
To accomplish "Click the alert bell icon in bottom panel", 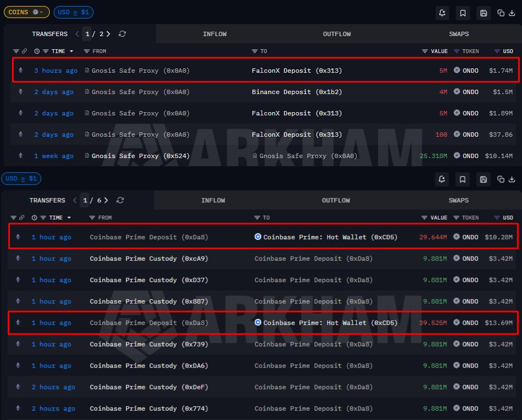I will [x=442, y=179].
